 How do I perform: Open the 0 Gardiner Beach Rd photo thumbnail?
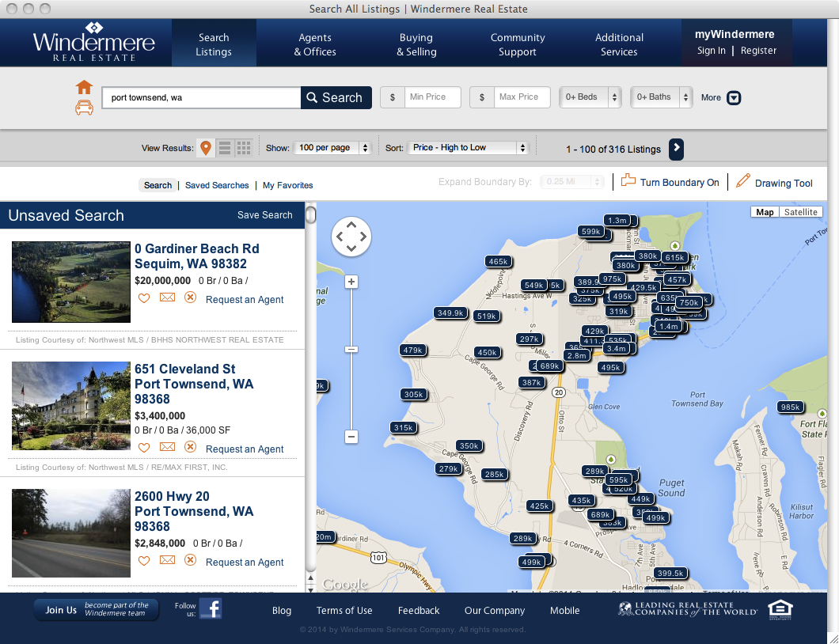click(x=71, y=282)
